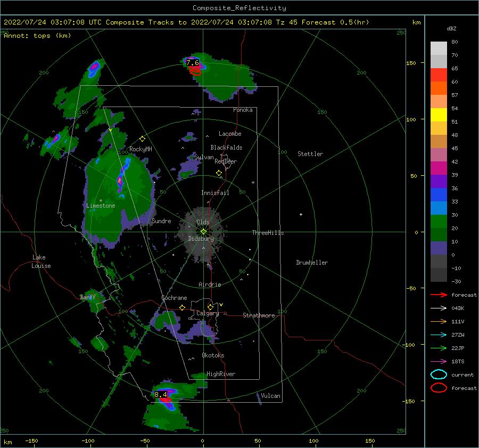Click the Innisfail city label
479x448 pixels.
(x=215, y=193)
